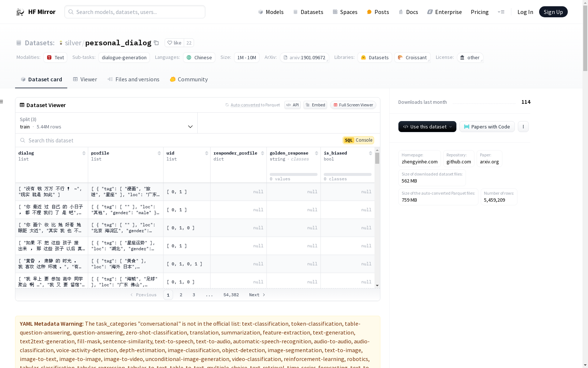Viewport: 588px width, 368px height.
Task: Open the zhengyinhe.com homepage link
Action: [420, 159]
